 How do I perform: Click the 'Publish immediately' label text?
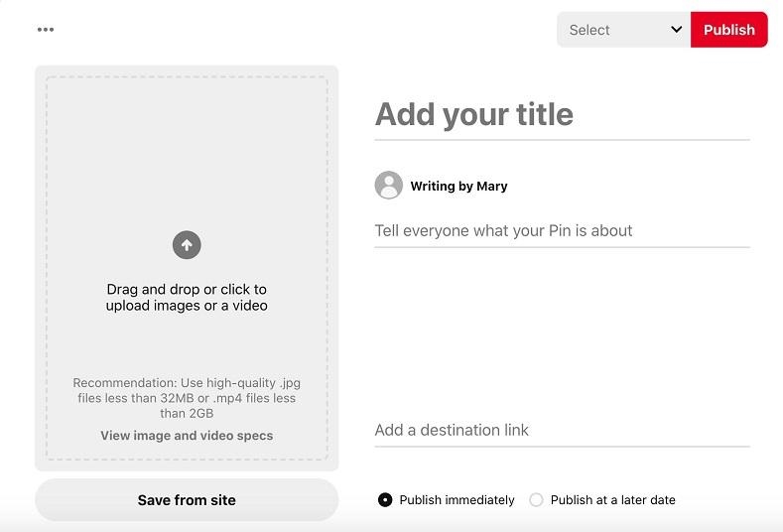457,500
